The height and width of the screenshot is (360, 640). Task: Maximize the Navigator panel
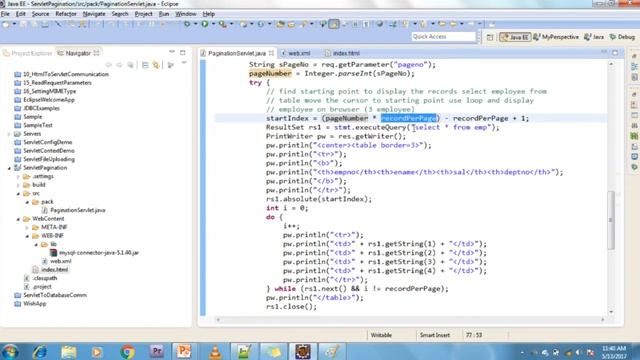[x=182, y=52]
